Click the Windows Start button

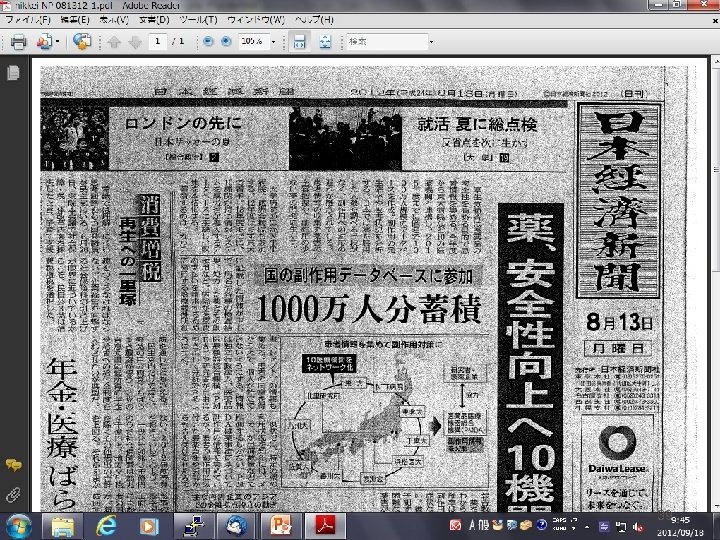point(17,526)
